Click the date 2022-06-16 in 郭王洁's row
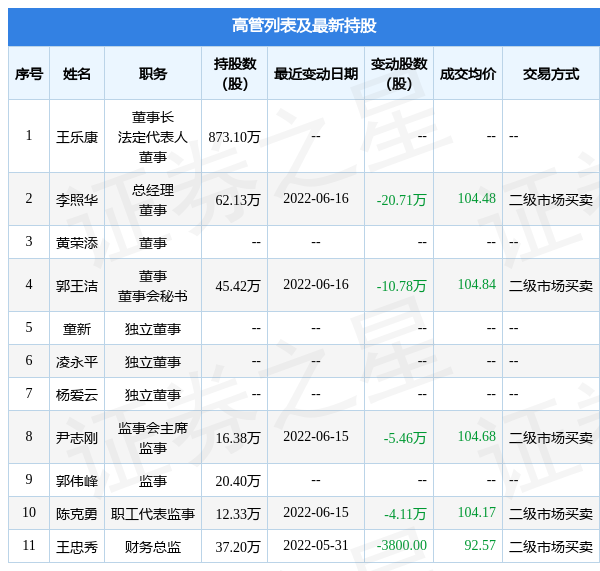Image resolution: width=600 pixels, height=571 pixels. click(316, 284)
